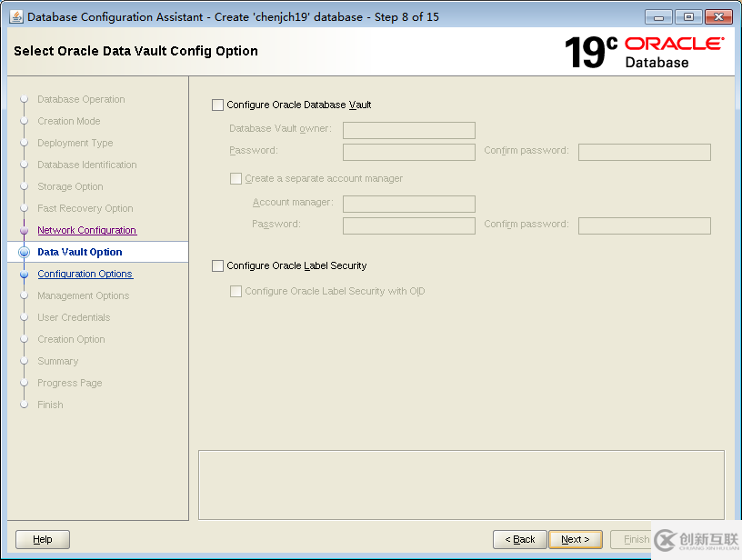Click the Network Configuration step bullet
Viewport: 742px width, 560px height.
pos(25,230)
